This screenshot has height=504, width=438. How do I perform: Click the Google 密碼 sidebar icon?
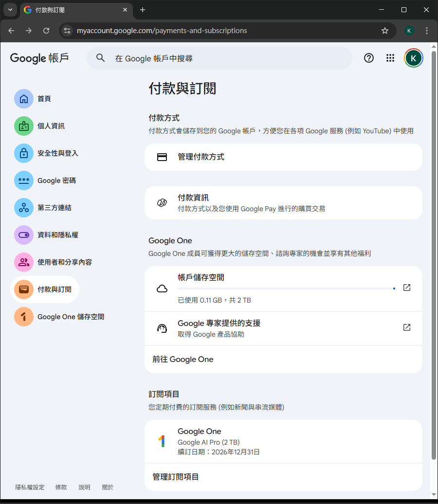pos(23,180)
